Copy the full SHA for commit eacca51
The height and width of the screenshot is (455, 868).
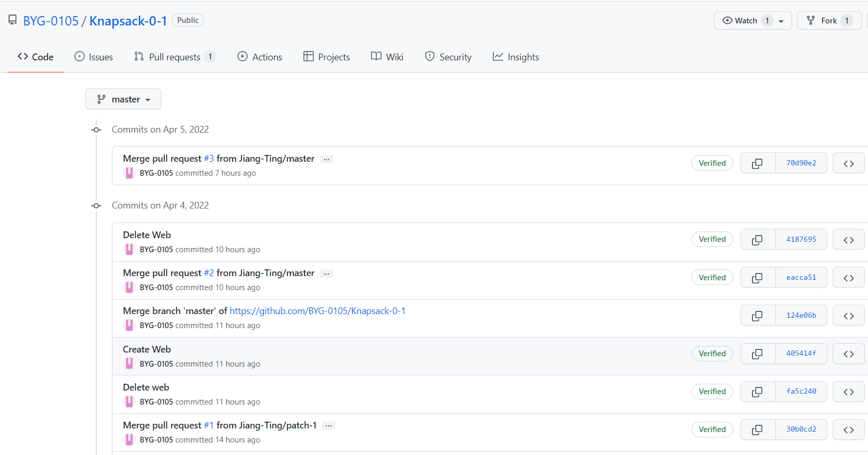pos(758,278)
